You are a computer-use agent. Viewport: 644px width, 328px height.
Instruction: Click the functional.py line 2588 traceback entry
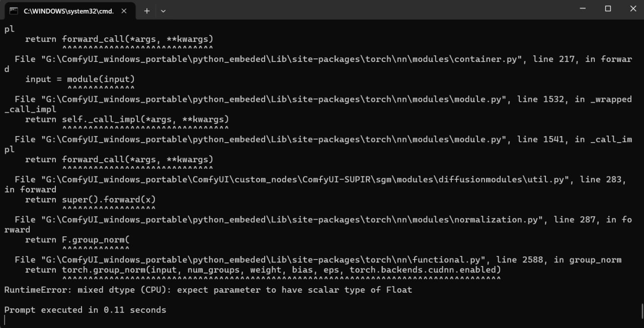[318, 260]
